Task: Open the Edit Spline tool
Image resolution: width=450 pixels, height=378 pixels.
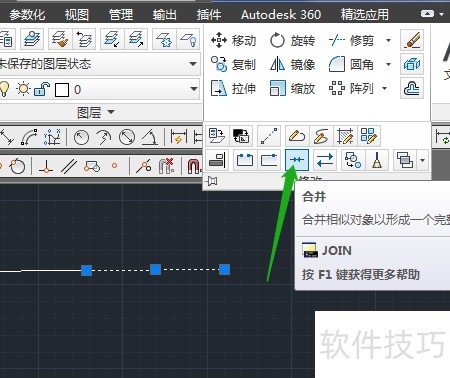Action: point(321,136)
